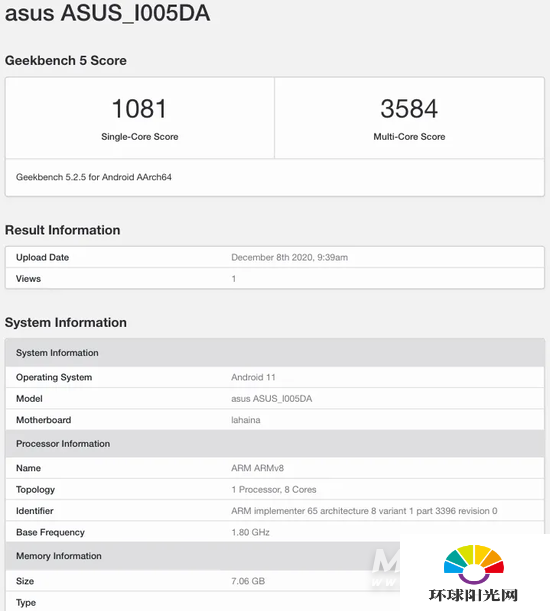The image size is (550, 611).
Task: Click the Upload Date row label
Action: (42, 257)
